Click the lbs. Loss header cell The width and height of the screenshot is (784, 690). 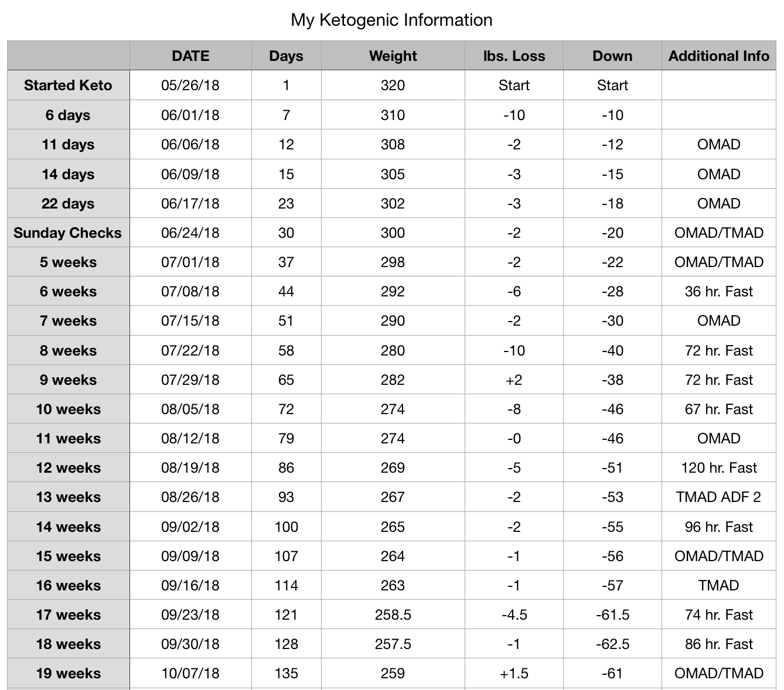click(514, 56)
